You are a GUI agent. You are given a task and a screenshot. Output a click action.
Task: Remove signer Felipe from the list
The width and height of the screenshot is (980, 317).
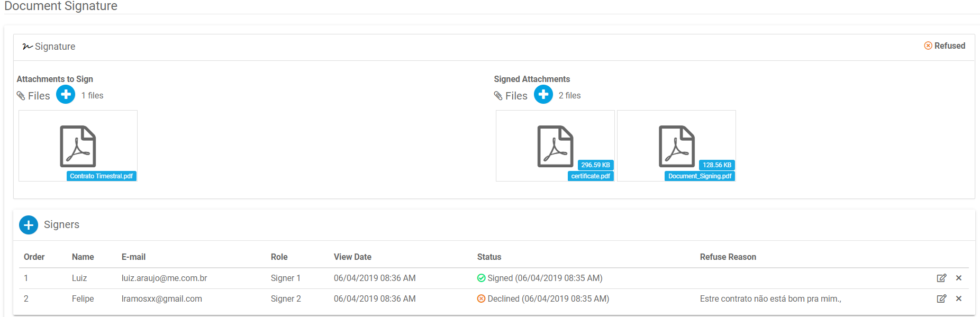[959, 298]
